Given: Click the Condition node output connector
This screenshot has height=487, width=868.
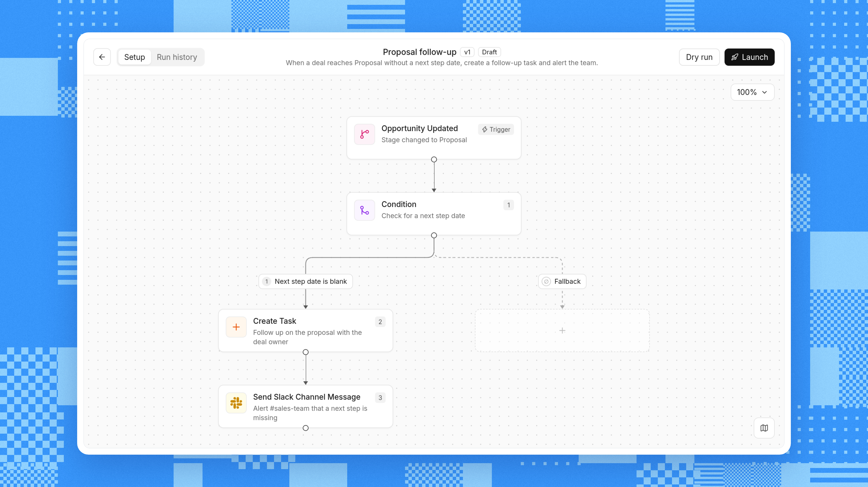Looking at the screenshot, I should pos(434,235).
